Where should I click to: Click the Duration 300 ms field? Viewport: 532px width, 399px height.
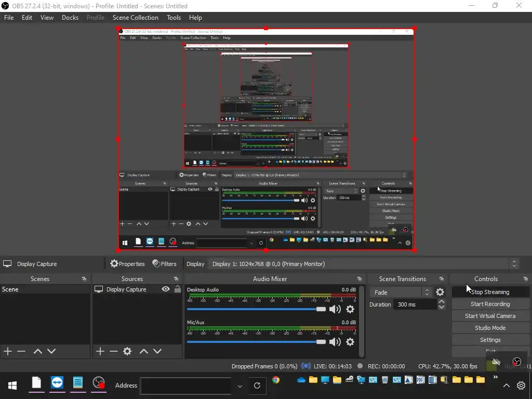(415, 304)
